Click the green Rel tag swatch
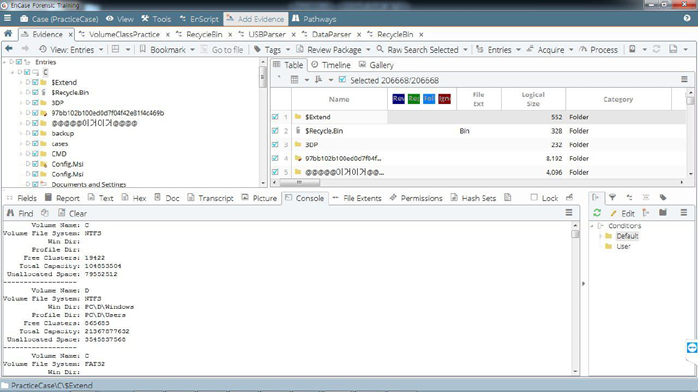 [414, 99]
